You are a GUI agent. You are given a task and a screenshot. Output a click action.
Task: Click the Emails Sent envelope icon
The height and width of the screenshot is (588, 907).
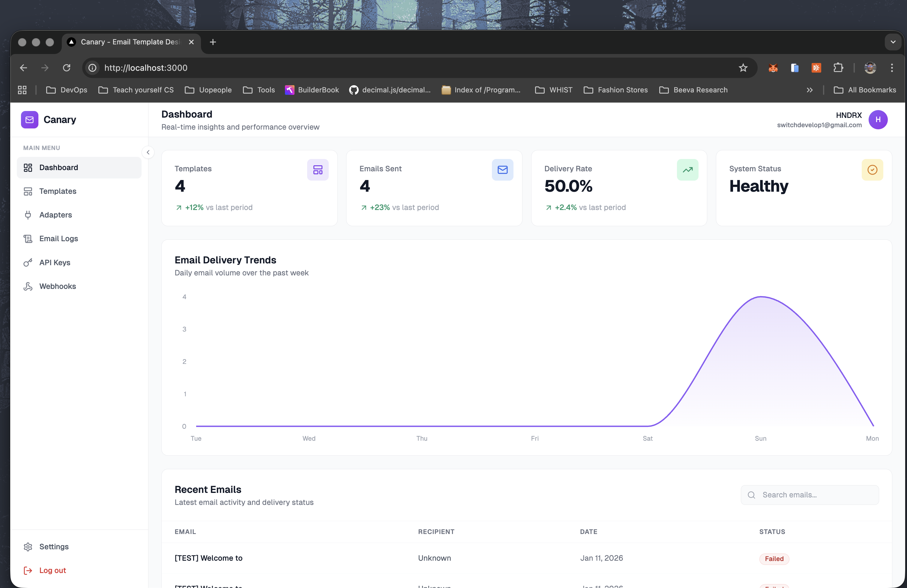click(x=502, y=169)
